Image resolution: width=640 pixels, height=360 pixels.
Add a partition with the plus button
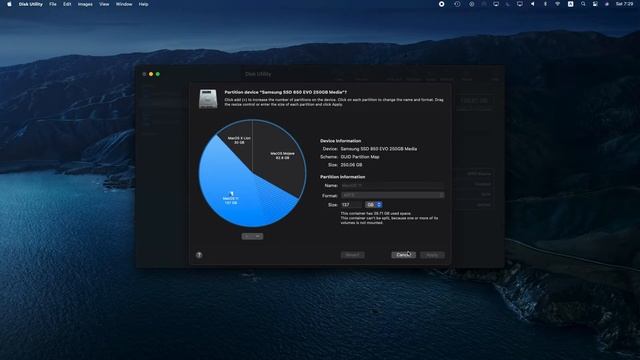(247, 236)
